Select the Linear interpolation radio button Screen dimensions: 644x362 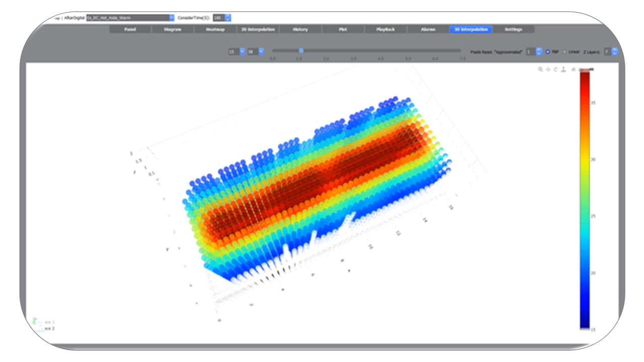tap(564, 52)
